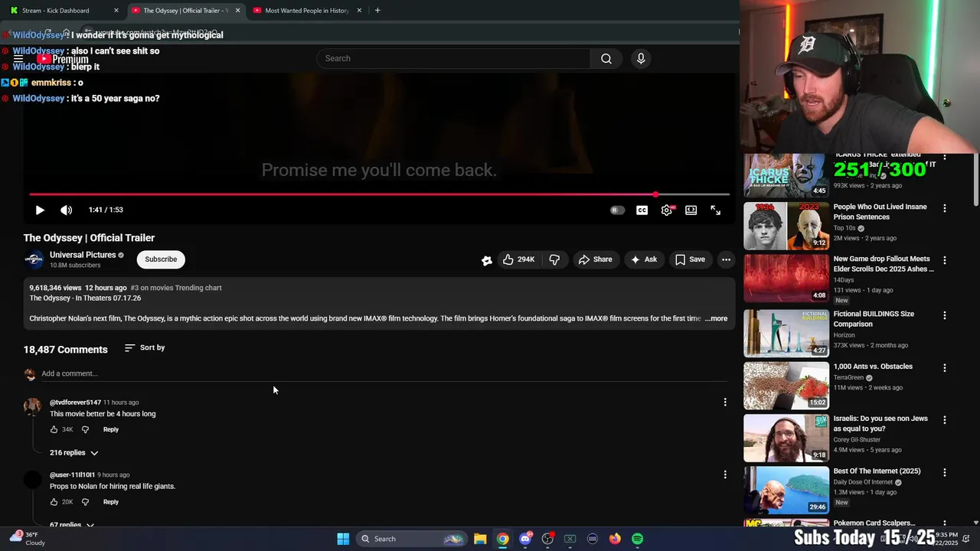
Task: Open Discord from taskbar
Action: [x=525, y=539]
